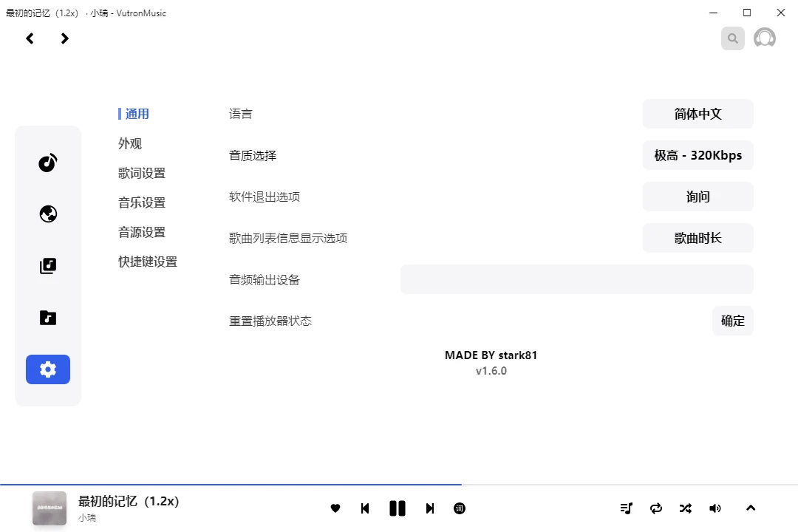Like the current song with heart icon
The image size is (798, 532).
[335, 508]
